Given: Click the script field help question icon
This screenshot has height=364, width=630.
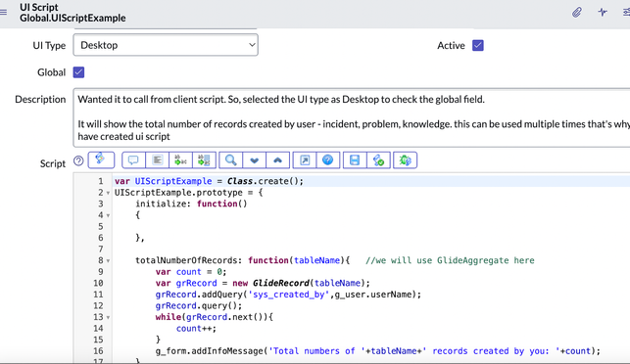Looking at the screenshot, I should [78, 160].
